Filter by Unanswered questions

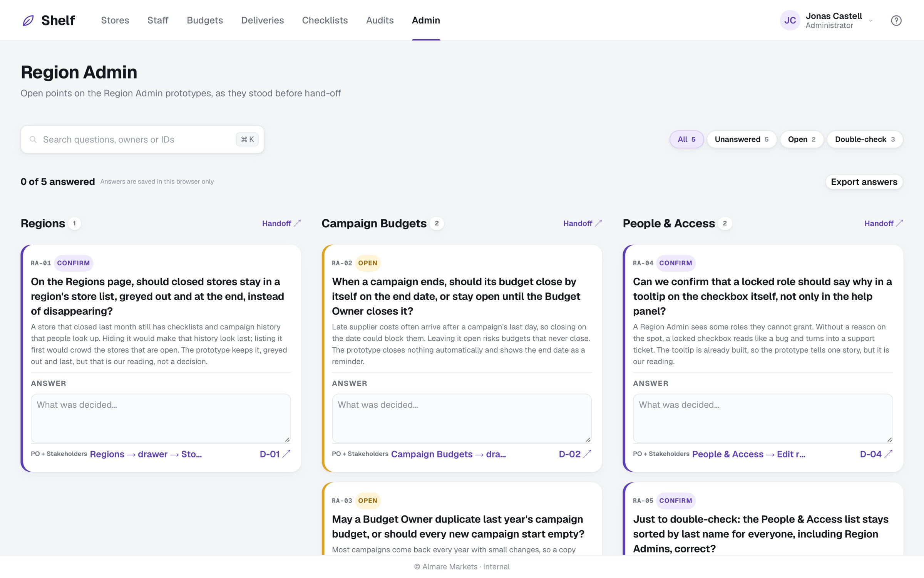(x=742, y=139)
